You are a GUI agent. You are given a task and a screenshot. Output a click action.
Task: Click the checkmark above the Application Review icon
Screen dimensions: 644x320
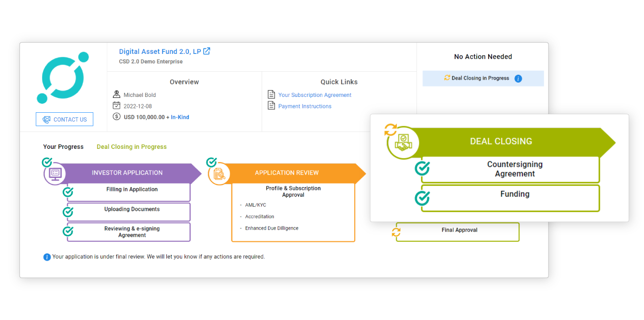tap(211, 162)
